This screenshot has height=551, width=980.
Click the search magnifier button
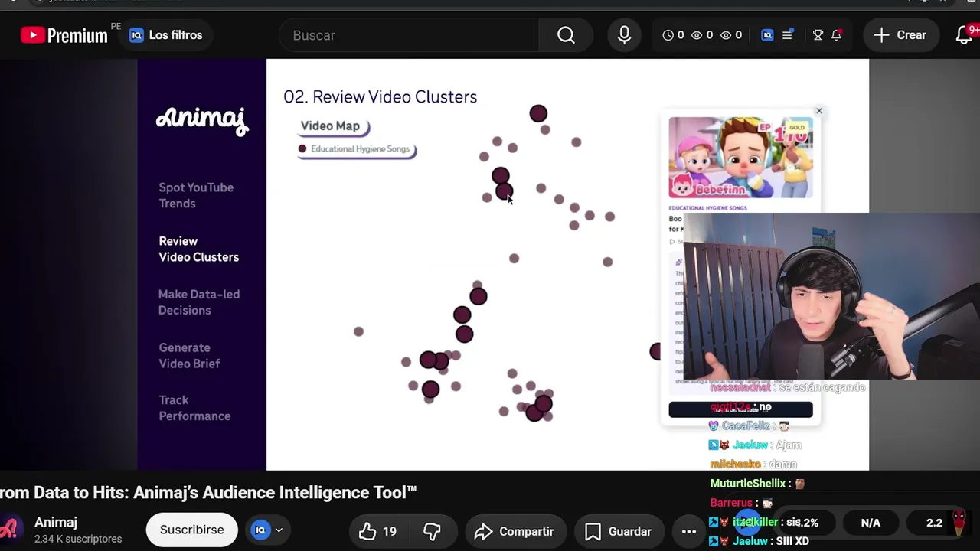(566, 35)
